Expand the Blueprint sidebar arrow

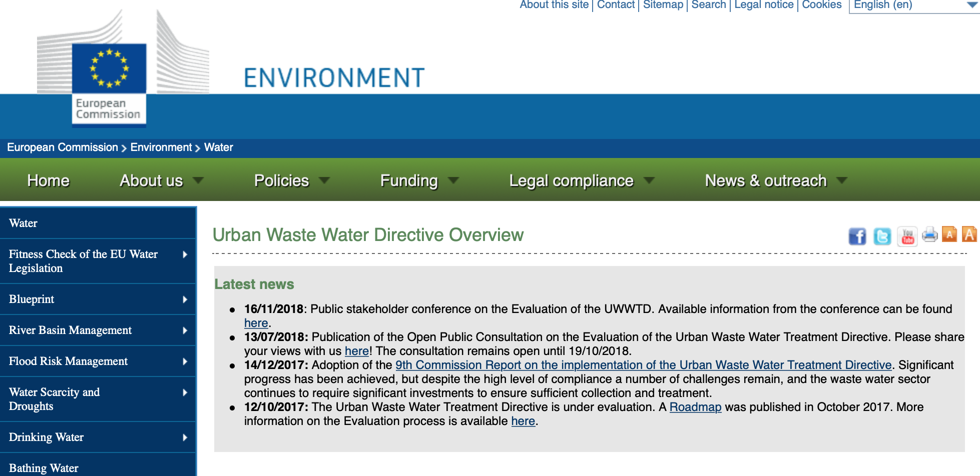185,299
